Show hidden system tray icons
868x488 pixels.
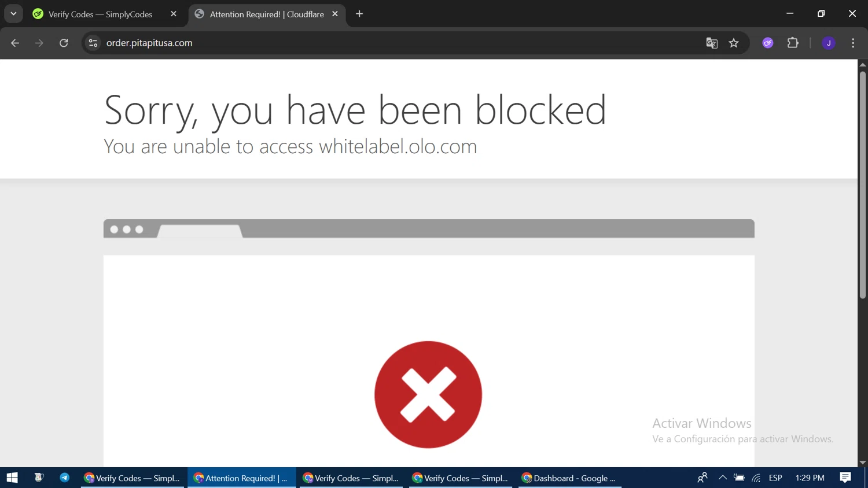tap(722, 478)
